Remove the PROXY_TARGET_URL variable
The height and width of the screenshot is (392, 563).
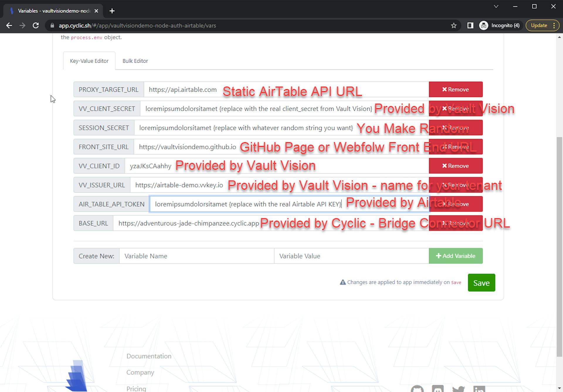455,89
